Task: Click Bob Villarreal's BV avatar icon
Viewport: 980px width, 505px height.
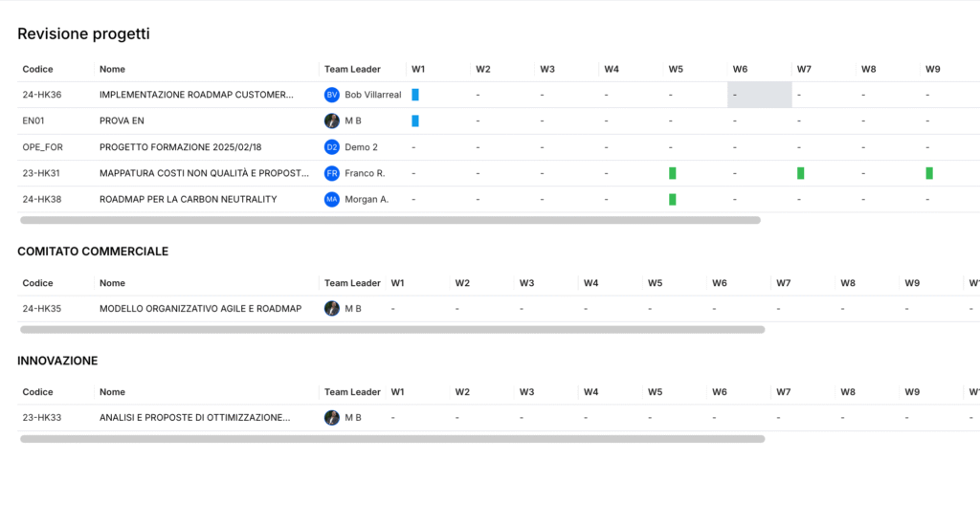Action: [332, 95]
